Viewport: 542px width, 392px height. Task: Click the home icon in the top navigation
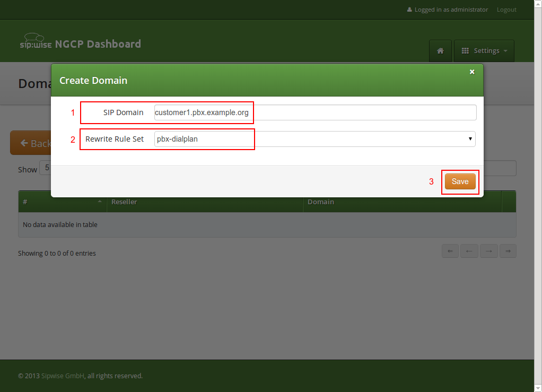click(440, 51)
